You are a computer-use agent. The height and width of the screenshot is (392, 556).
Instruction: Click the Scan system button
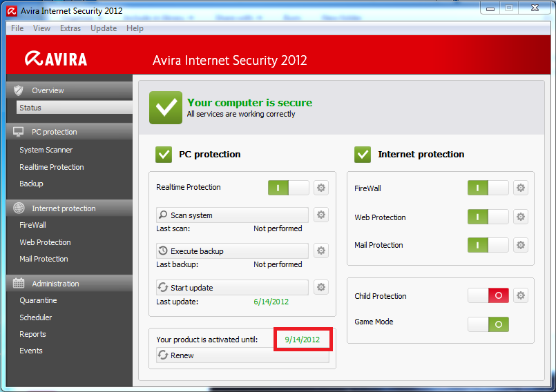232,215
